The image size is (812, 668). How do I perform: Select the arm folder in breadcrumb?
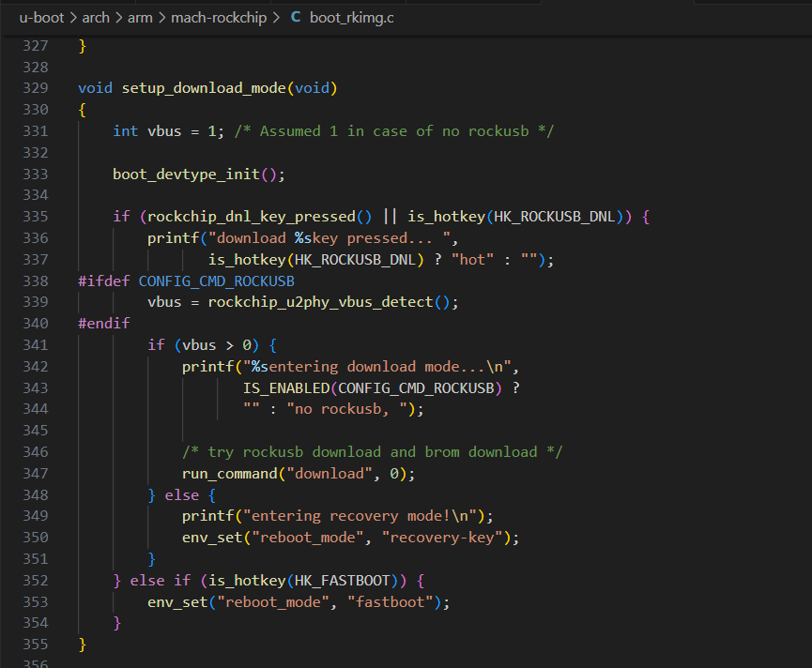coord(140,18)
